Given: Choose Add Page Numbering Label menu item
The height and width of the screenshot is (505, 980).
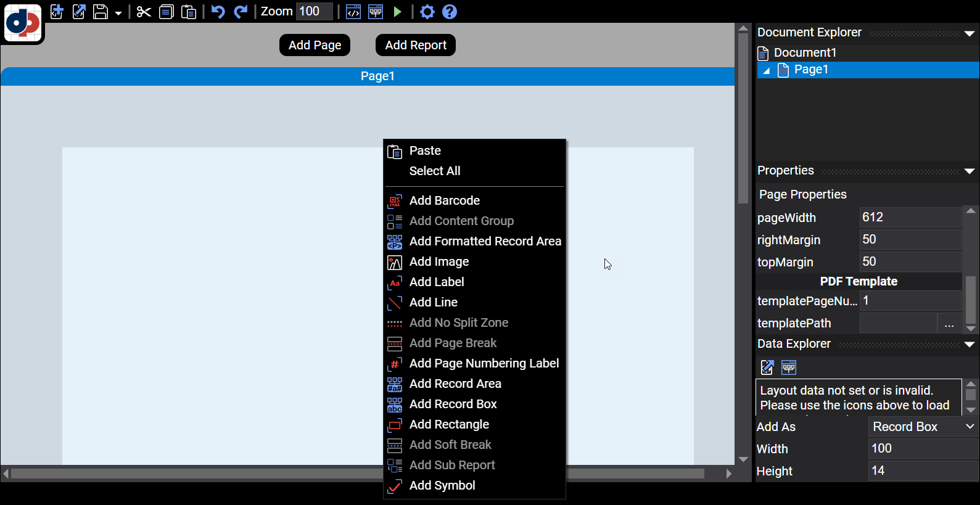Looking at the screenshot, I should pos(484,363).
